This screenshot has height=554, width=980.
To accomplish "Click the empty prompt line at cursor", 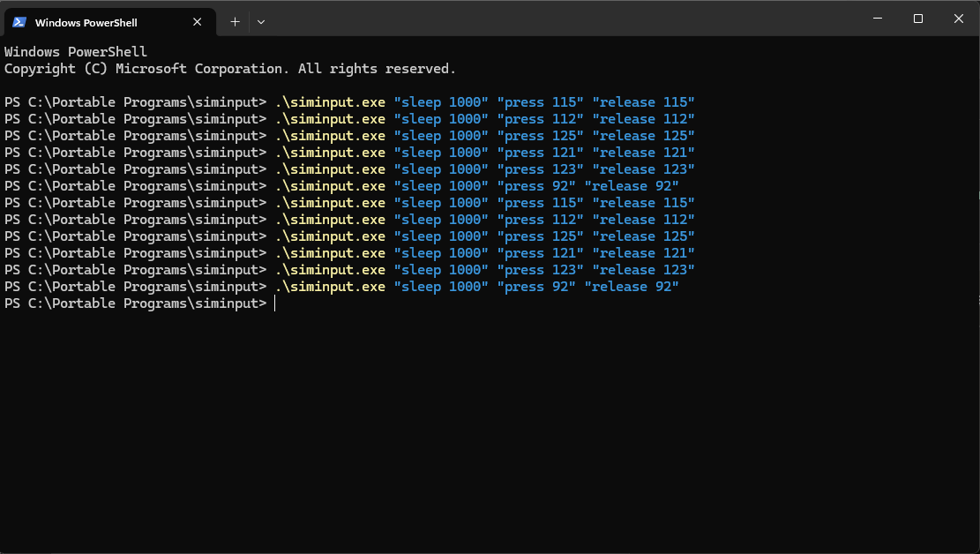I will tap(139, 303).
